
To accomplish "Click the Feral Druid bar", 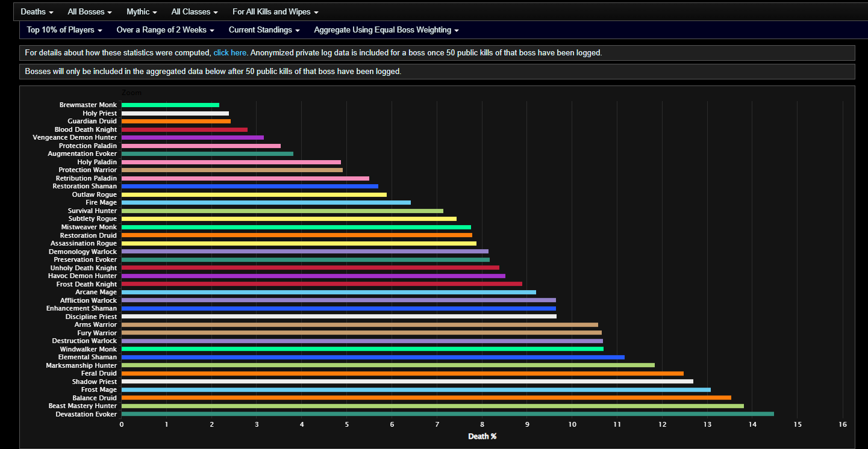I will 402,373.
